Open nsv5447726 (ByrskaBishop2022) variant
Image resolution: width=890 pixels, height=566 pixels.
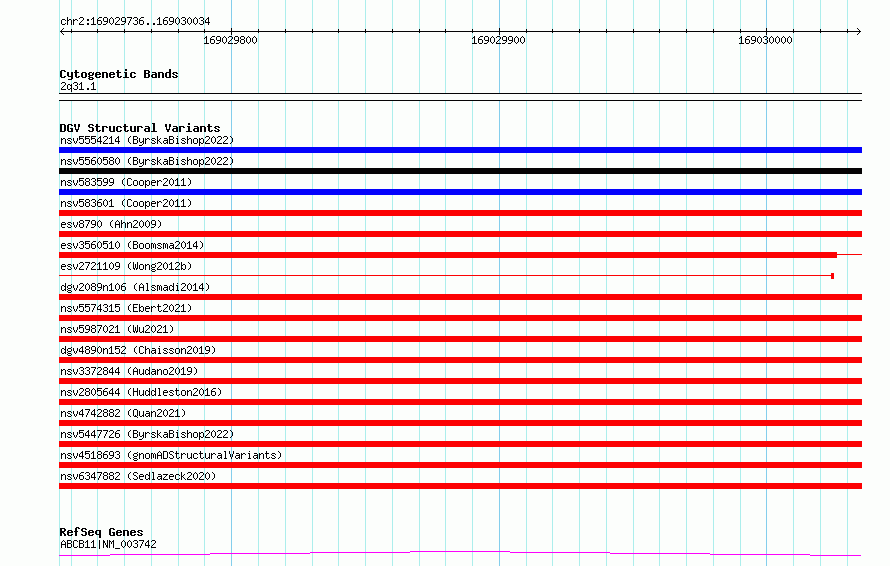coord(146,434)
